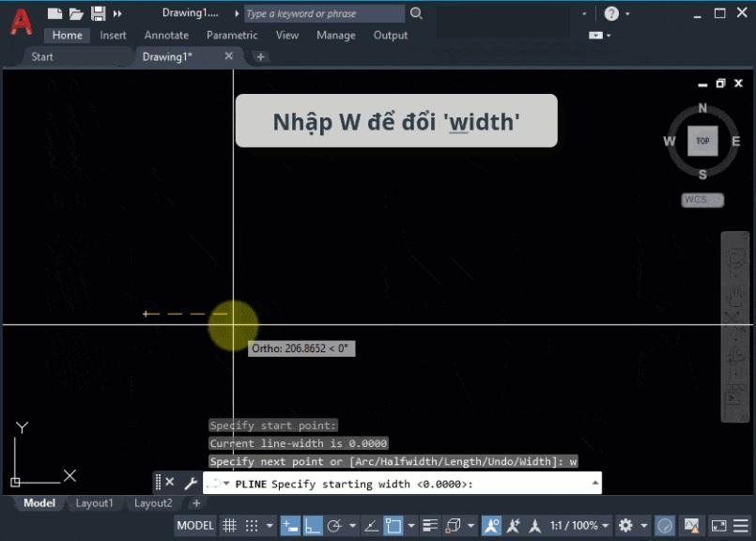Toggle show annotation objects icon
This screenshot has width=756, height=541.
pyautogui.click(x=491, y=525)
